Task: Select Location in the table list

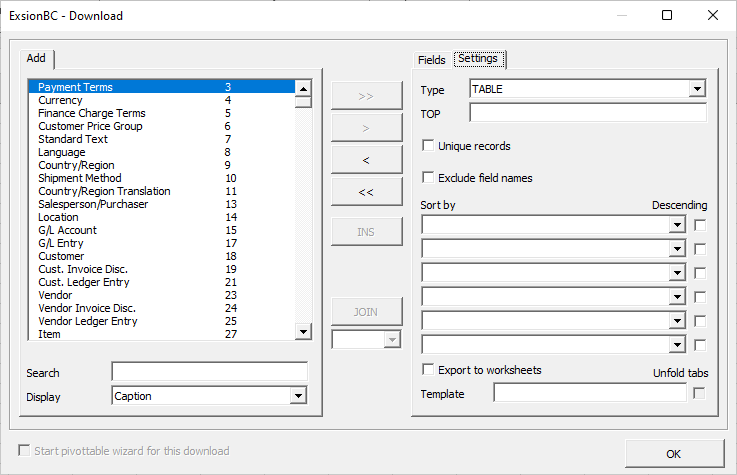Action: click(161, 217)
